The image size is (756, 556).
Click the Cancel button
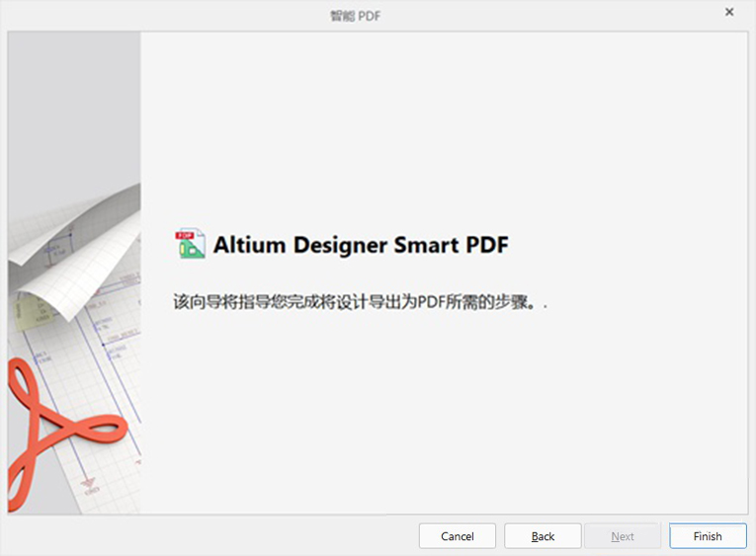[458, 536]
